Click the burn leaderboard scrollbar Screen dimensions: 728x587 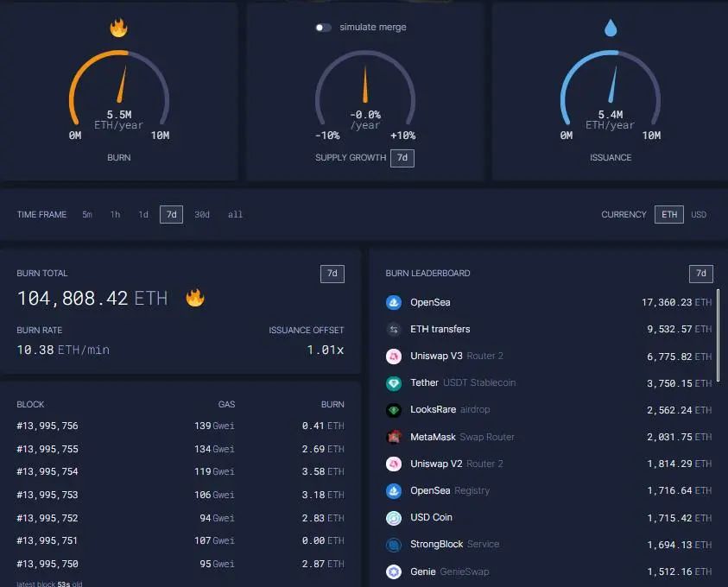pos(719,336)
